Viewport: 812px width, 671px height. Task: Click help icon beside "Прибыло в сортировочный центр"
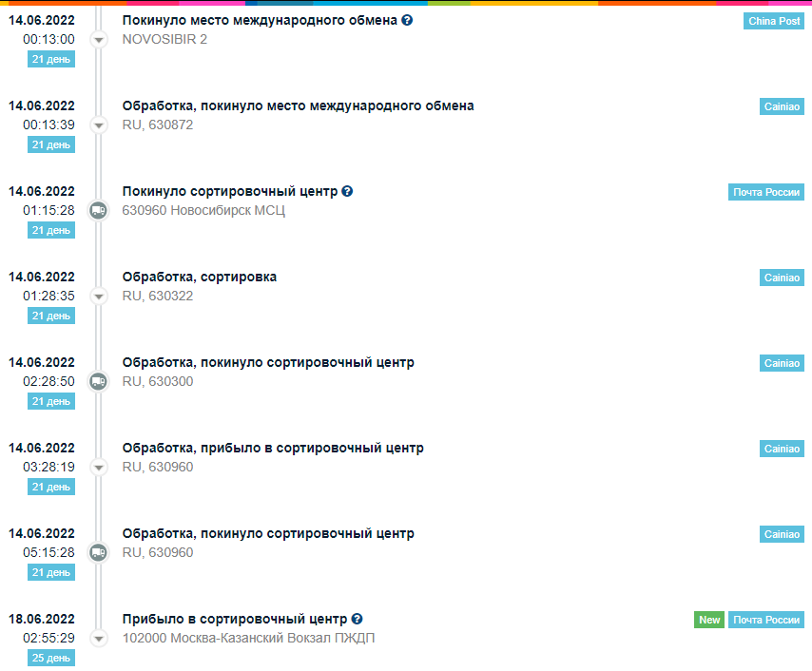pos(358,619)
